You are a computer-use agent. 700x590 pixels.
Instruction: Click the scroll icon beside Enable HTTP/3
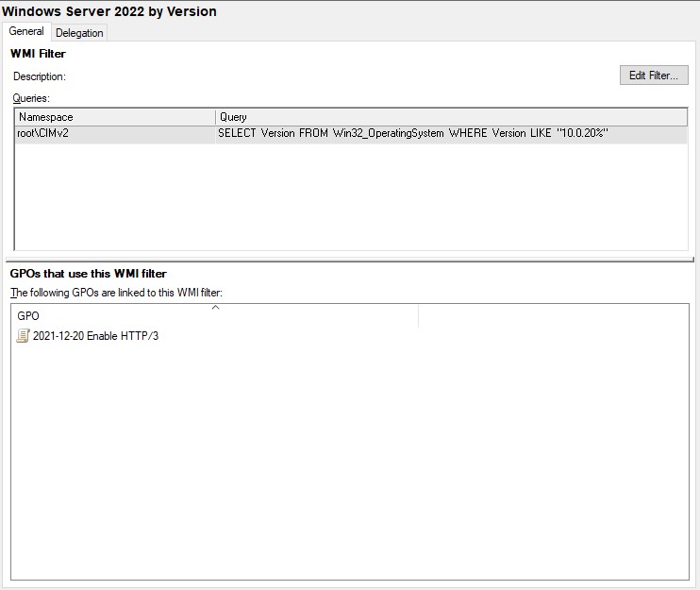click(x=24, y=336)
